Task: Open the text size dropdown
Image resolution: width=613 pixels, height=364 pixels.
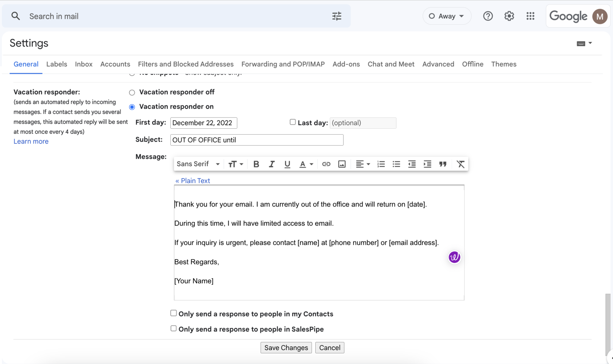Action: coord(235,164)
